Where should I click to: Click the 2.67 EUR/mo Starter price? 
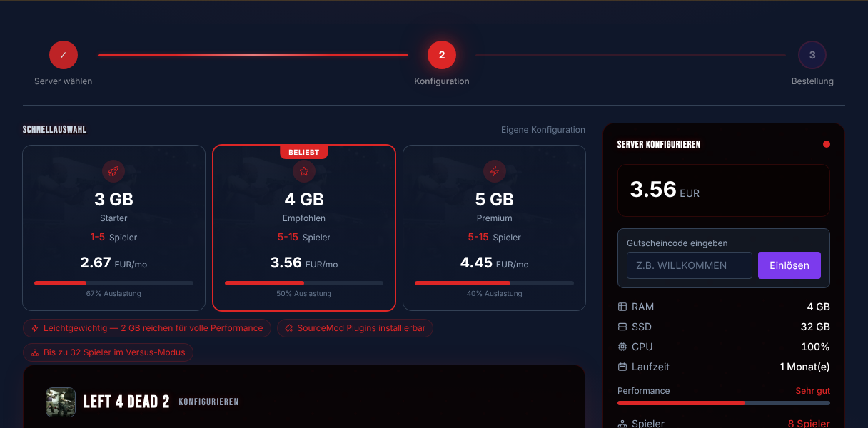pos(114,263)
